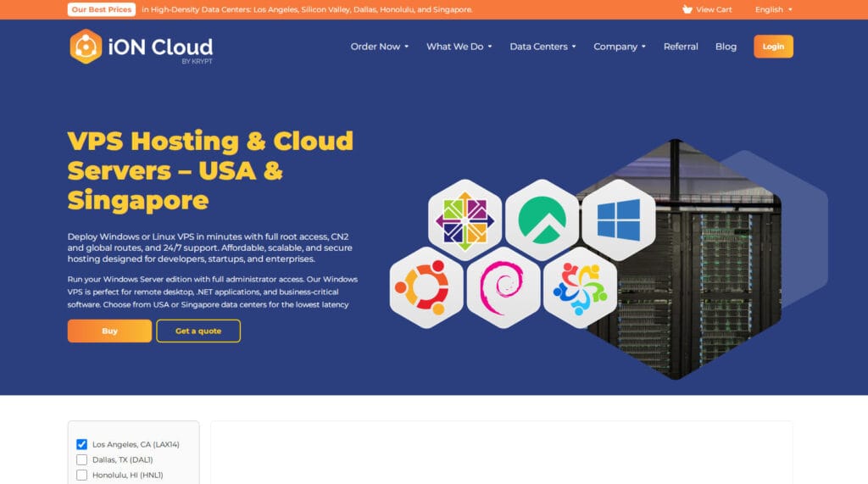Tick the Honolulu, HI (HNL1) checkbox
Screen dimensions: 868x484
point(82,475)
